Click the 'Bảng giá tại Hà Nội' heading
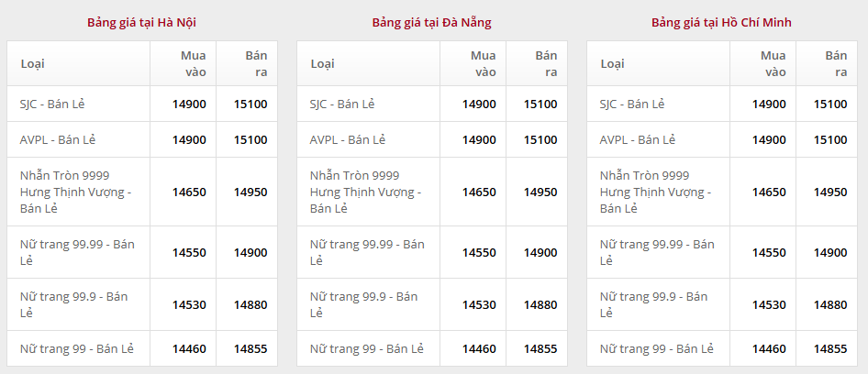Viewport: 868px width, 374px height. click(141, 22)
